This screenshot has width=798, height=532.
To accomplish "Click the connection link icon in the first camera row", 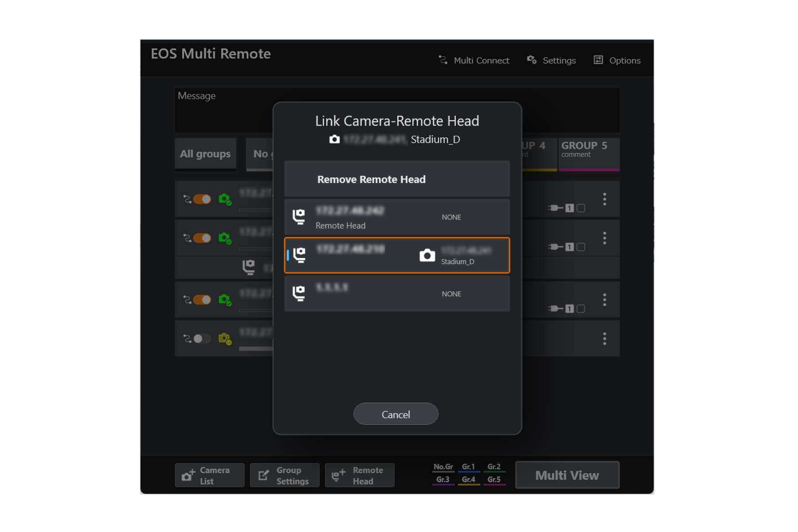I will (187, 199).
